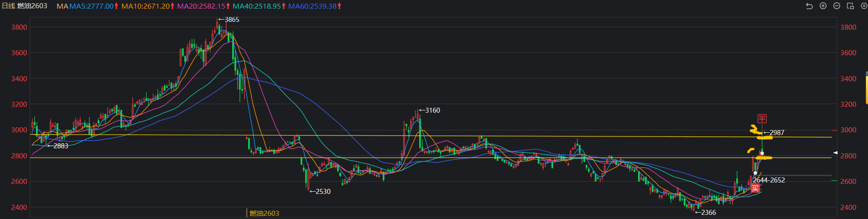Screen dimensions: 868x219
Task: Zoom in with the plus circle icon
Action: tap(823, 6)
